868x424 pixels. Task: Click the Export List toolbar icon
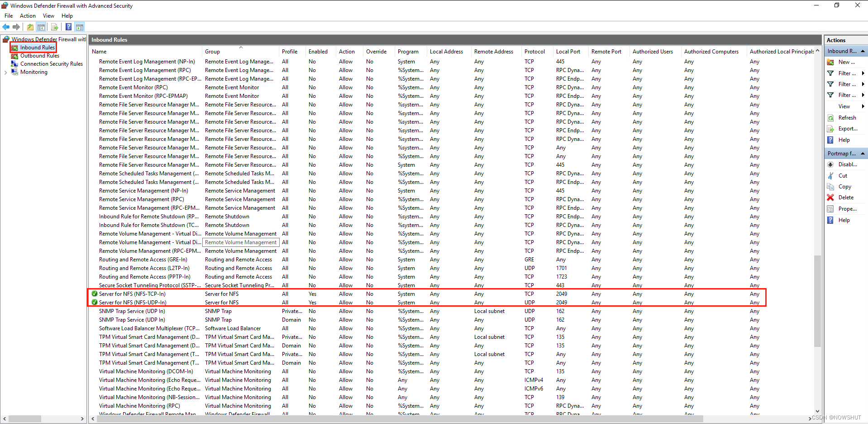tap(54, 27)
